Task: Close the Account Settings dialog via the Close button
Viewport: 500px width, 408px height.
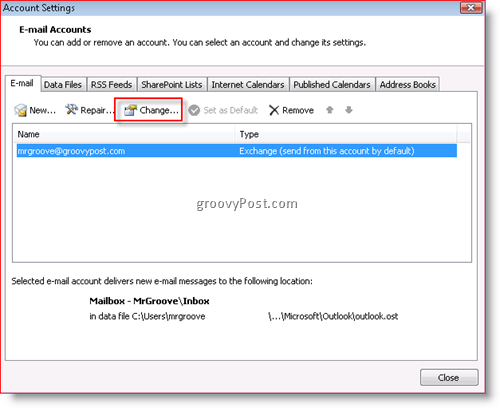Action: click(449, 377)
